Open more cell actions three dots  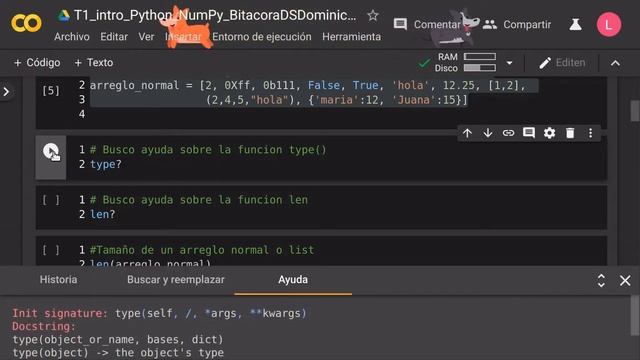pyautogui.click(x=590, y=133)
